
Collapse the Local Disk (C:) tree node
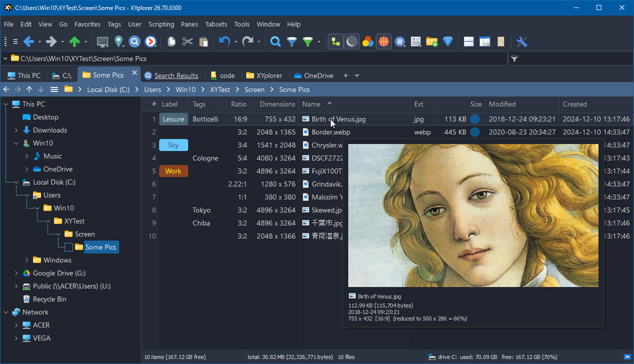point(16,182)
